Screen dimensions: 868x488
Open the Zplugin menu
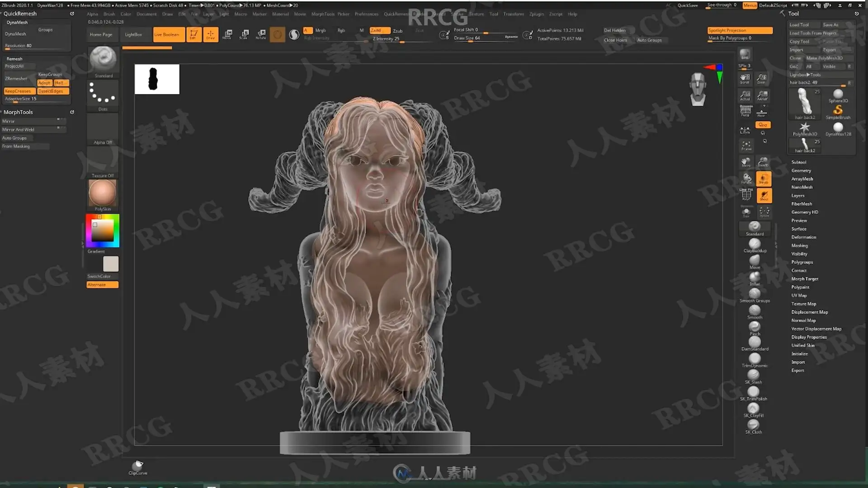coord(537,14)
